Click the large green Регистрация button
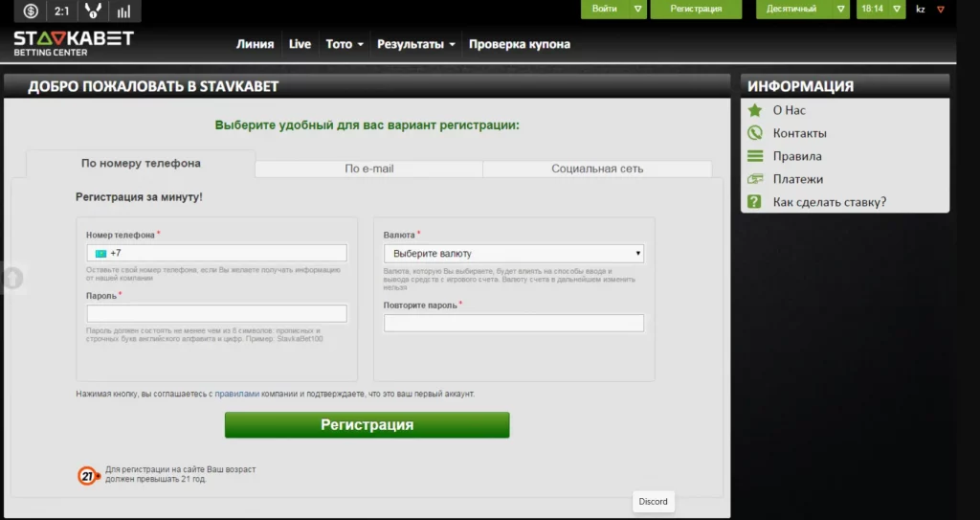 click(x=367, y=425)
